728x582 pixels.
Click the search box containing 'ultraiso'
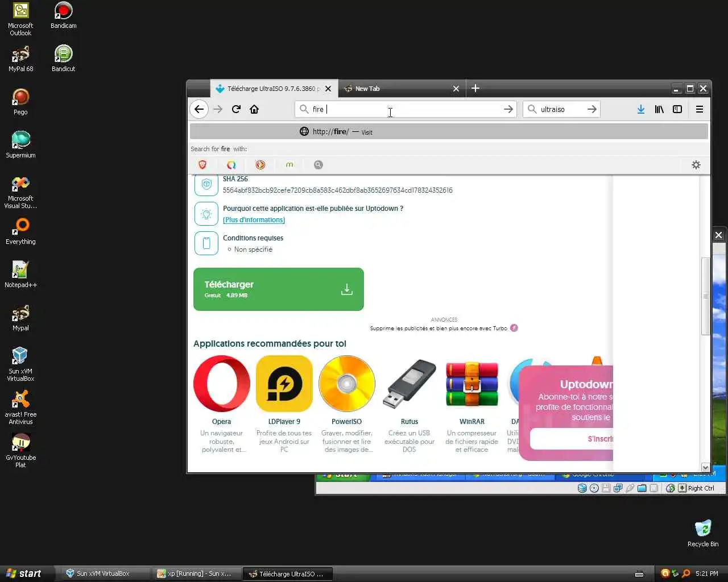561,109
